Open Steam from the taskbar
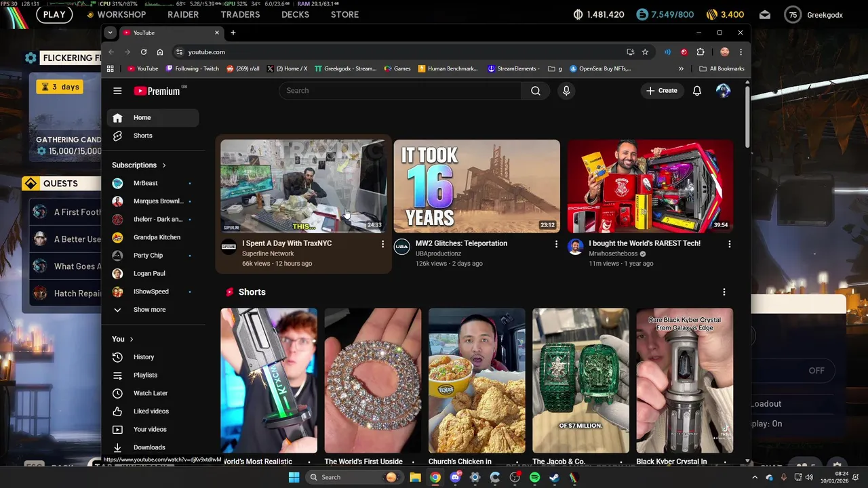 (x=554, y=477)
